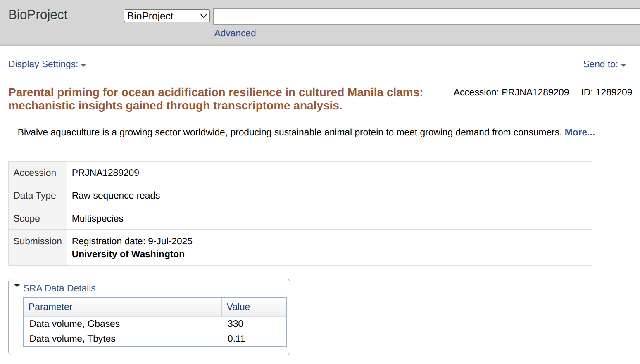
Task: Select the accession PRJNA1289209 in the table
Action: [x=105, y=173]
